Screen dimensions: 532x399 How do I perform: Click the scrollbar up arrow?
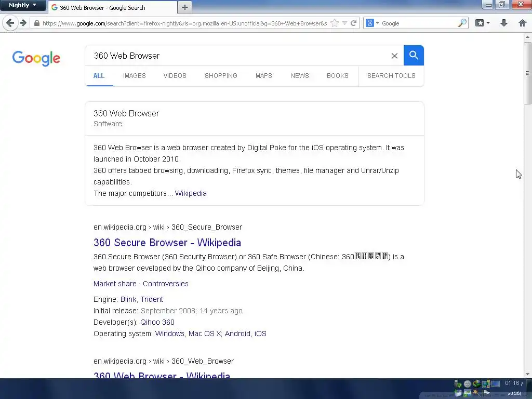click(527, 37)
